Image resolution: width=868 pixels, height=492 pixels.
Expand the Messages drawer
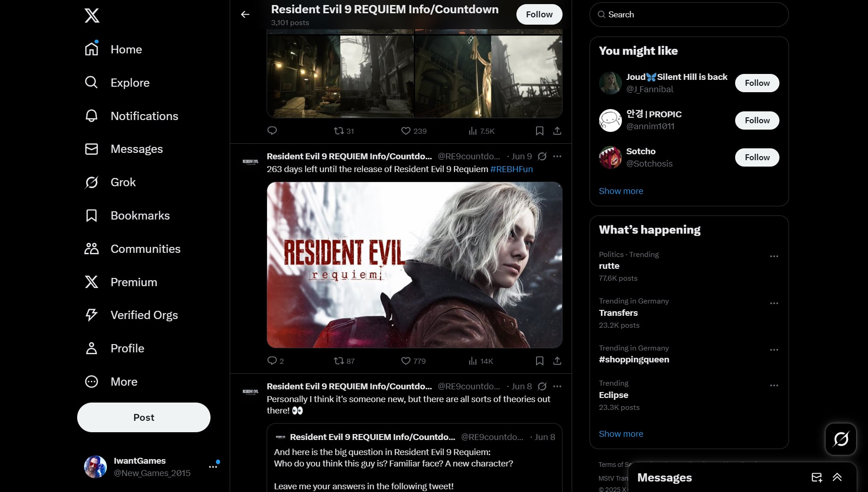837,477
